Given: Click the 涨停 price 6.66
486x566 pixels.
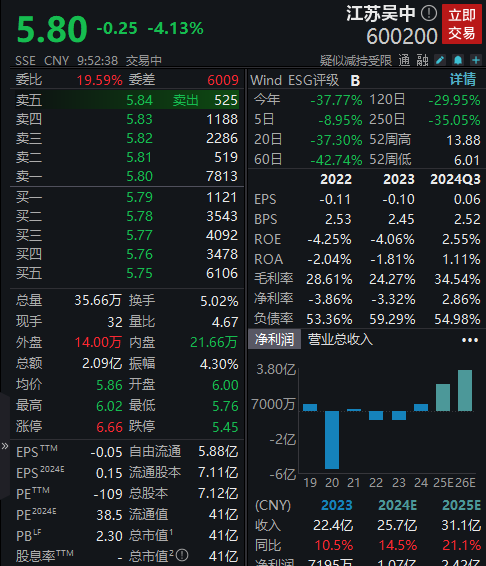Looking at the screenshot, I should click(x=109, y=427).
